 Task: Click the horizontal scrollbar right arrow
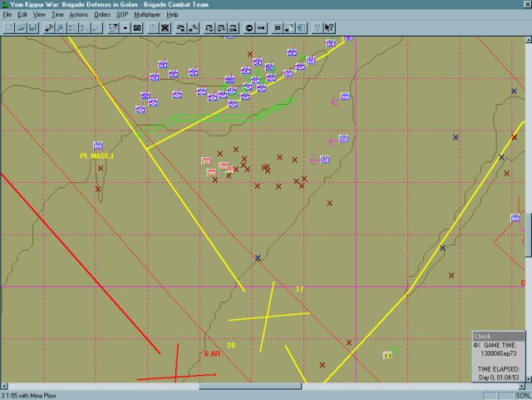pos(522,387)
